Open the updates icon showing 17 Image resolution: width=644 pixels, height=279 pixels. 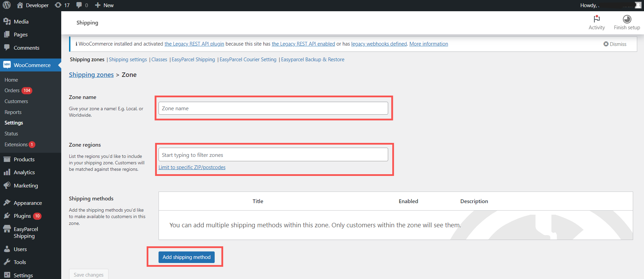pos(58,5)
